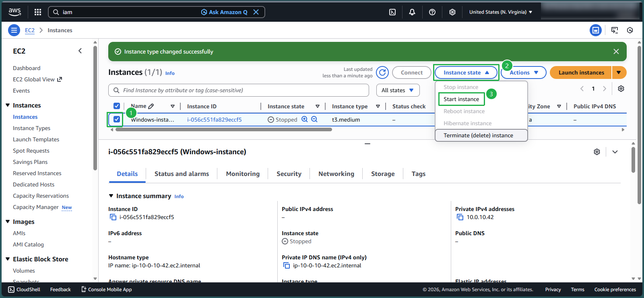The height and width of the screenshot is (298, 644).
Task: Open table preferences gear icon
Action: [621, 89]
